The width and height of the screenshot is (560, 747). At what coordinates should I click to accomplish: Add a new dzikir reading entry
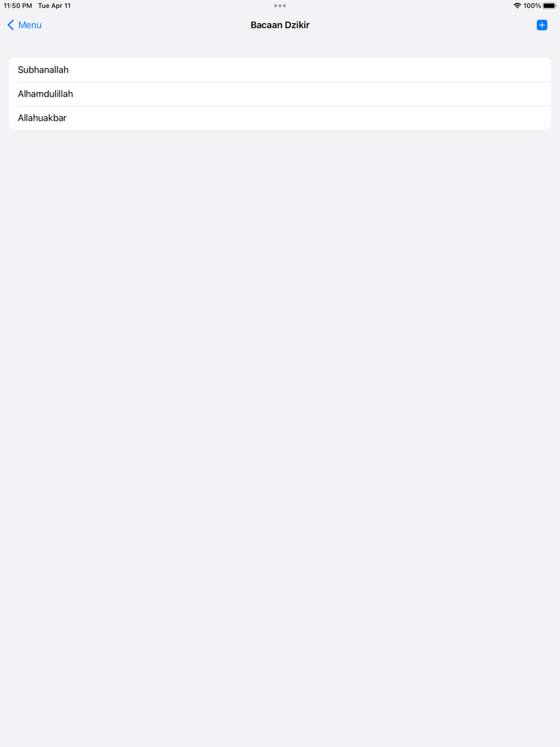tap(542, 25)
